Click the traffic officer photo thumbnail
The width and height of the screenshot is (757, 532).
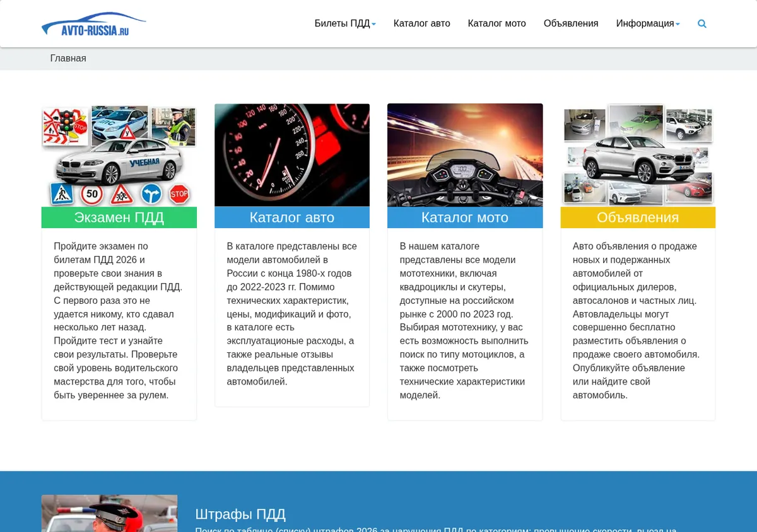coord(109,514)
